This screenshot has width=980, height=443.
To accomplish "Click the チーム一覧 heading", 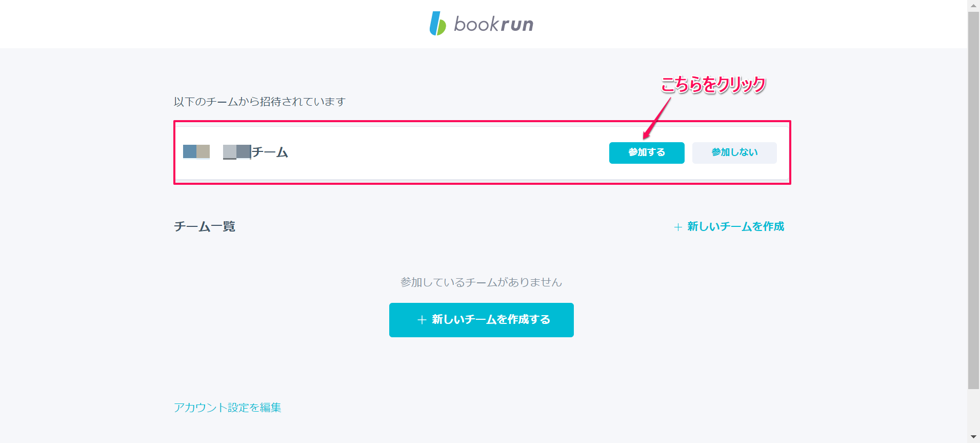I will pyautogui.click(x=205, y=226).
